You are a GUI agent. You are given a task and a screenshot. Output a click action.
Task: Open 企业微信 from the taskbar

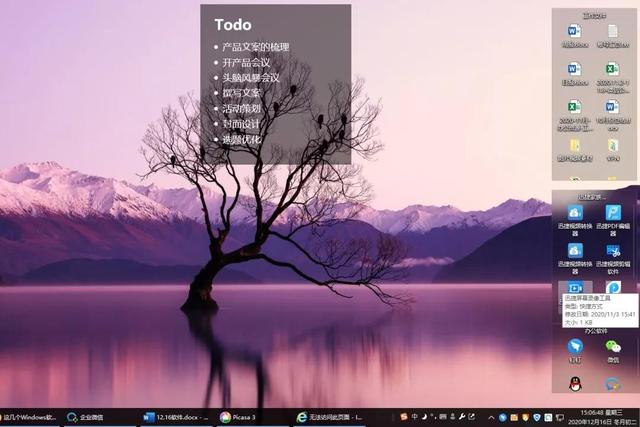coord(92,417)
